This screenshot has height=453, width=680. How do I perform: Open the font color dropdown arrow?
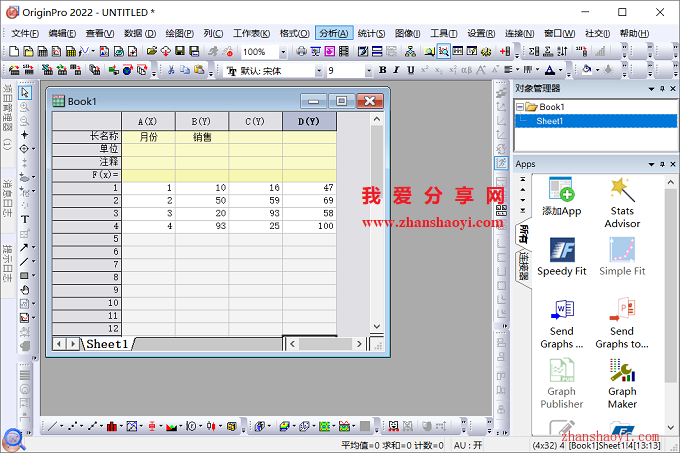(x=560, y=70)
